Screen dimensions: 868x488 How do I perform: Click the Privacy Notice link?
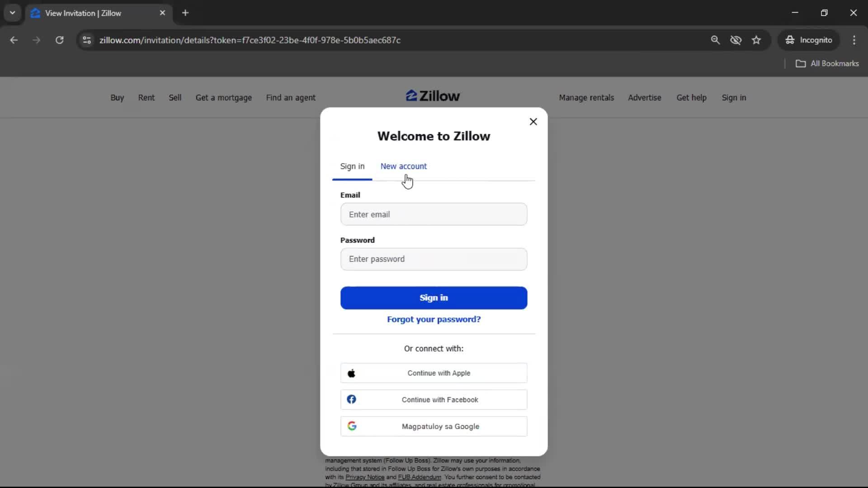(x=364, y=477)
